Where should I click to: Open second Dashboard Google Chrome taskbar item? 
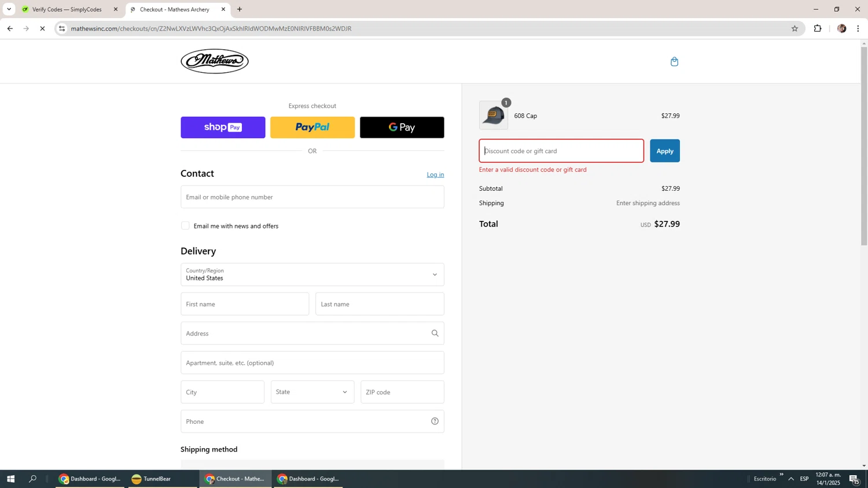click(308, 479)
